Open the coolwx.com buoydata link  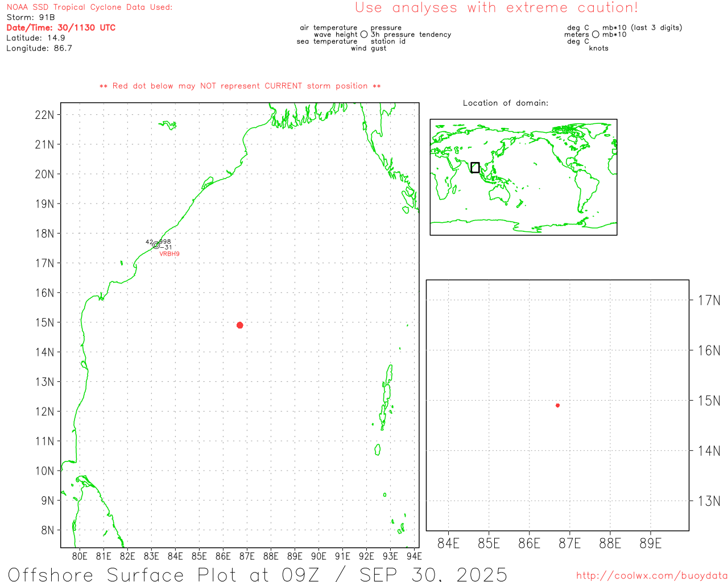[x=651, y=576]
